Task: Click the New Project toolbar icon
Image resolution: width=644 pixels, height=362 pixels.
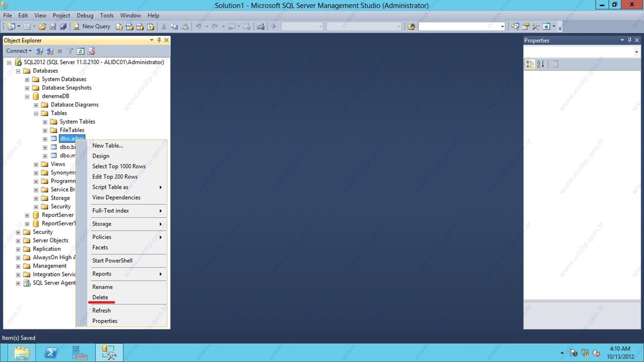Action: click(x=11, y=26)
